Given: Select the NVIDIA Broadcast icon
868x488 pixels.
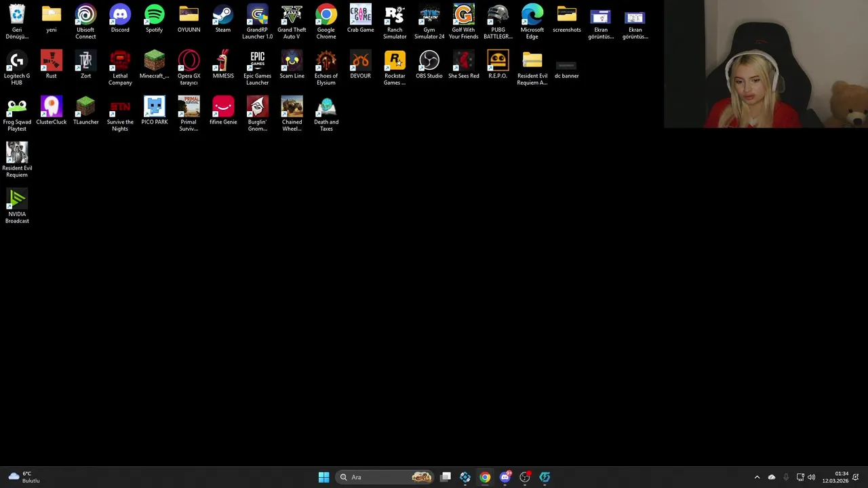Looking at the screenshot, I should 17,206.
